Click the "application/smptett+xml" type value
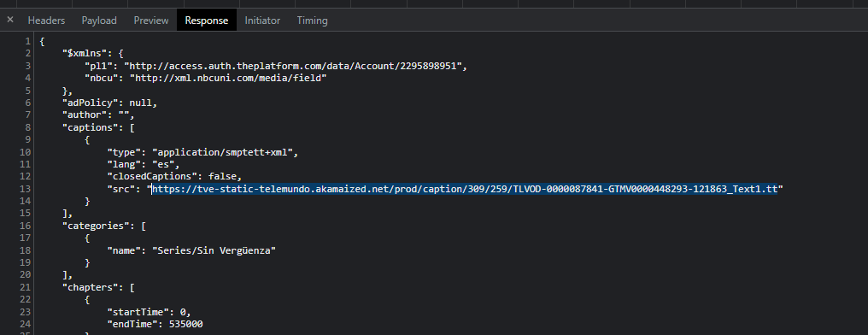The height and width of the screenshot is (335, 868). coord(222,152)
